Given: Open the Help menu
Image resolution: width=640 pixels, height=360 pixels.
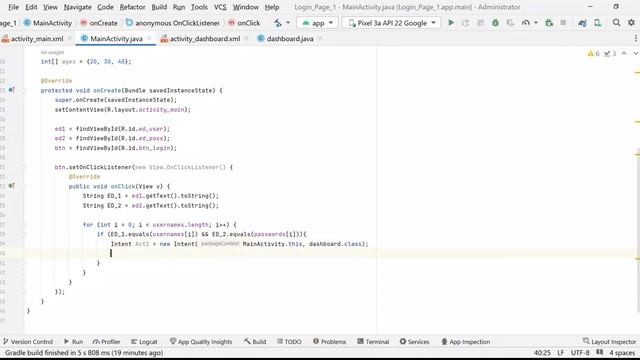Looking at the screenshot, I should point(272,7).
